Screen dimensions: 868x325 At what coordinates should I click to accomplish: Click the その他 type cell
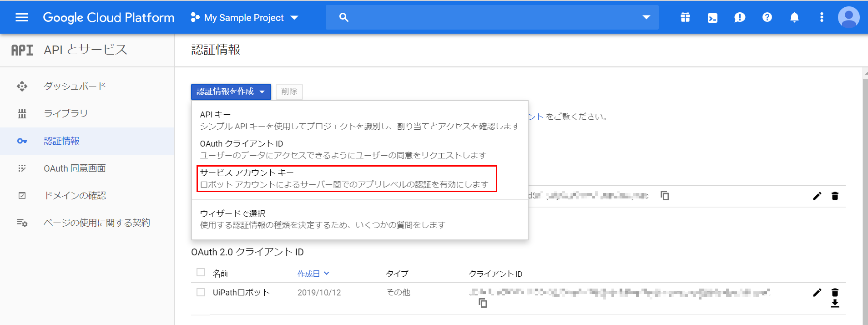398,292
